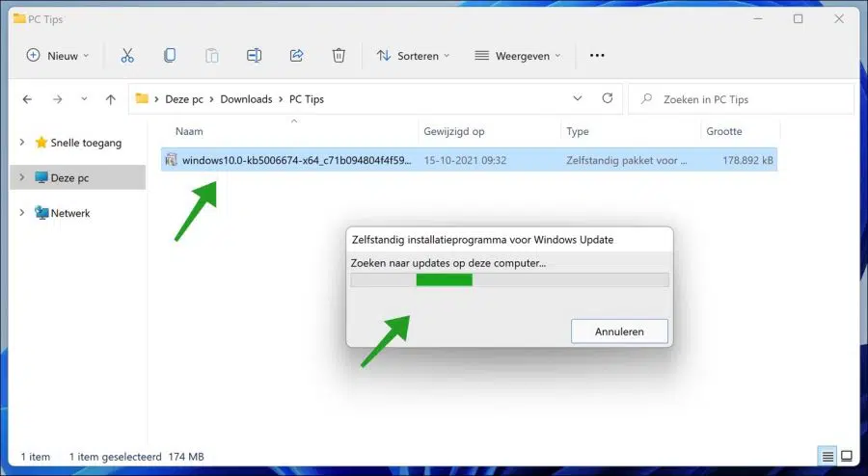Click the update package file icon
The height and width of the screenshot is (476, 868).
[171, 160]
